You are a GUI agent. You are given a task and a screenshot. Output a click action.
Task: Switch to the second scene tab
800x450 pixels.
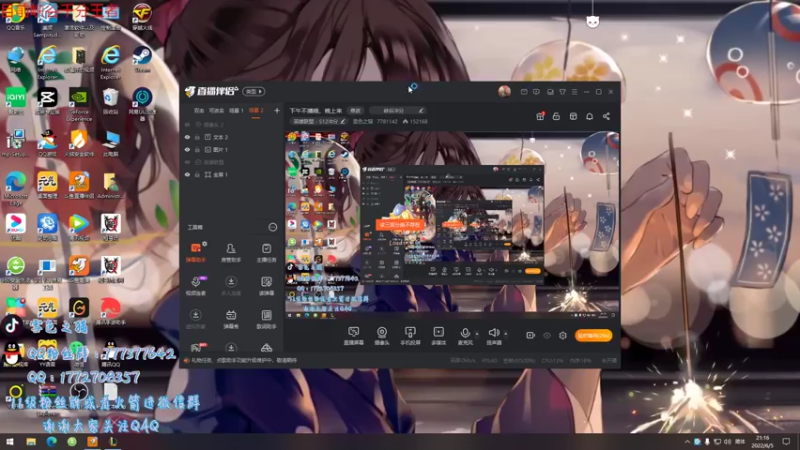pos(216,110)
